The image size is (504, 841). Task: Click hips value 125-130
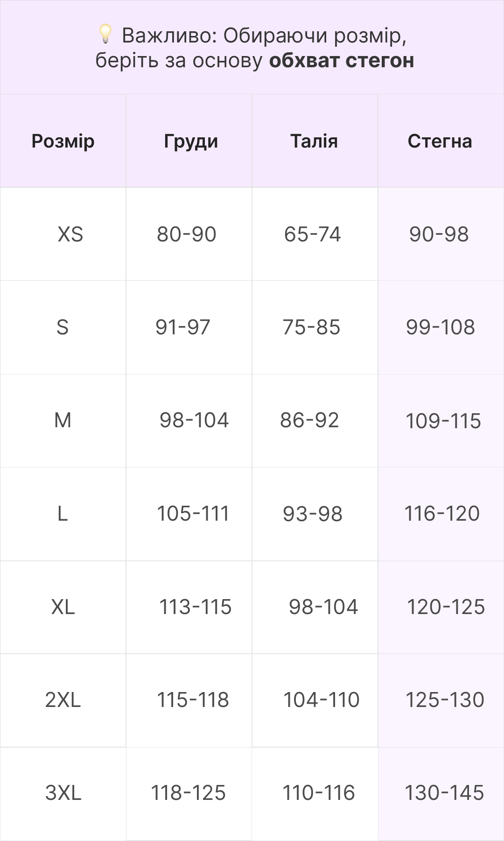(x=445, y=700)
